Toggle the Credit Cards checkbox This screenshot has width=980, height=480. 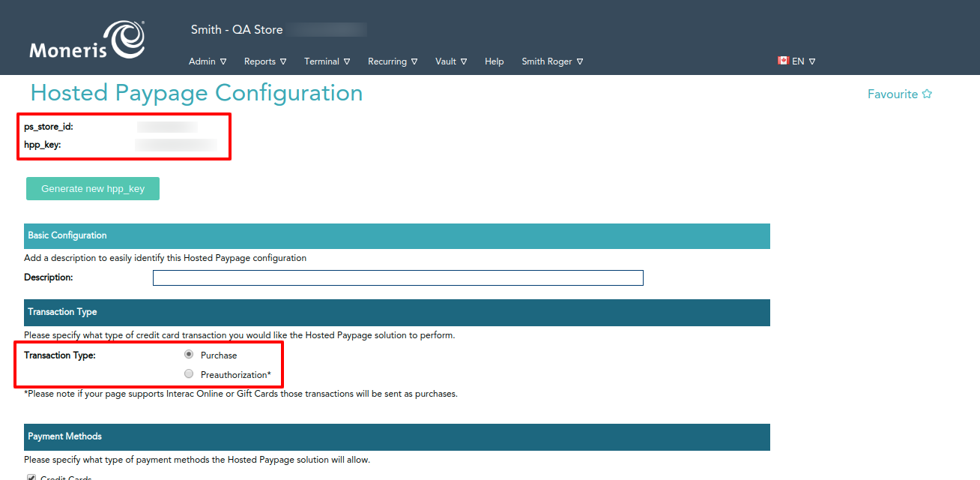(x=31, y=478)
